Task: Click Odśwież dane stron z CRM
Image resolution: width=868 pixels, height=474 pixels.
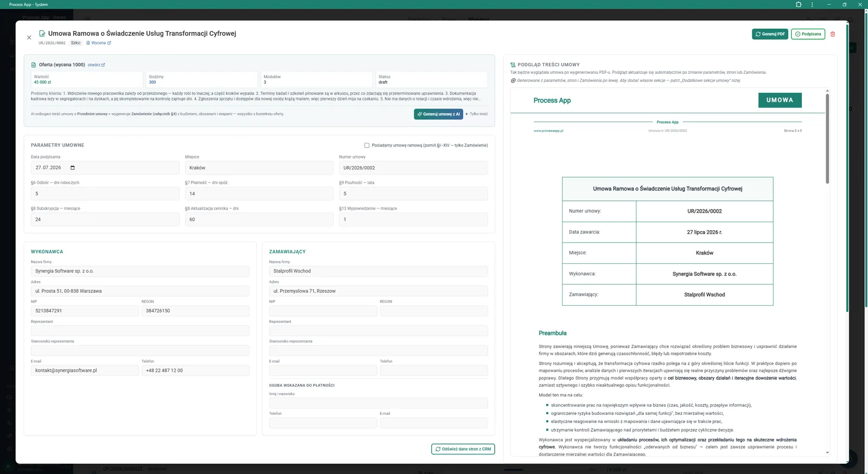Action: (463, 449)
